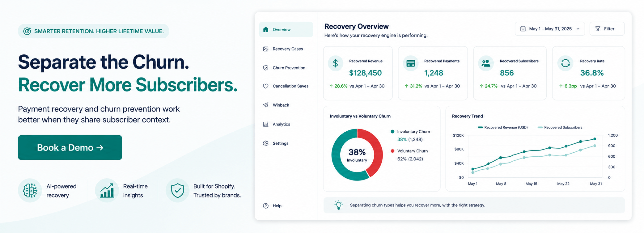
Task: Click the Settings gear icon
Action: (266, 143)
